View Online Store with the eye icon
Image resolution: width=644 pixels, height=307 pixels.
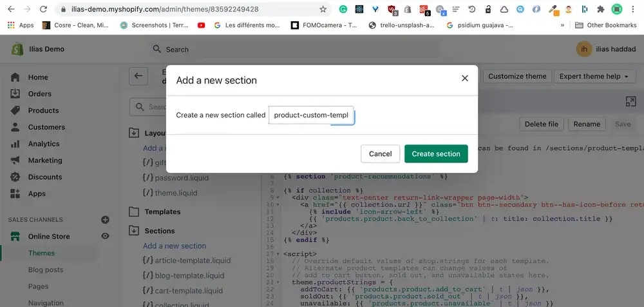[x=106, y=236]
